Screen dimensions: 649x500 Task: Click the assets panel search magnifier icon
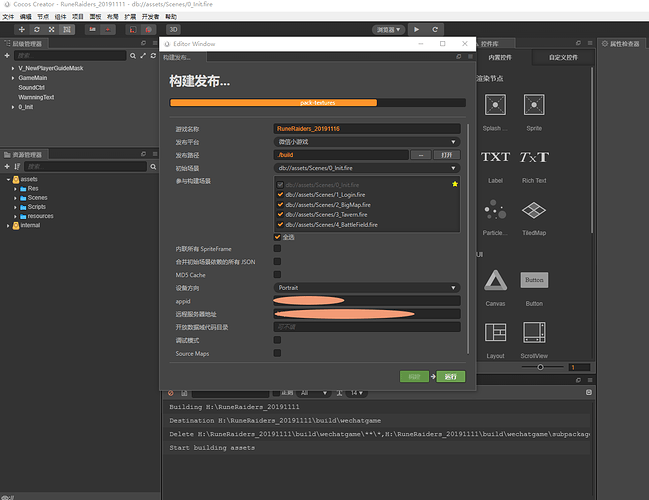point(153,166)
